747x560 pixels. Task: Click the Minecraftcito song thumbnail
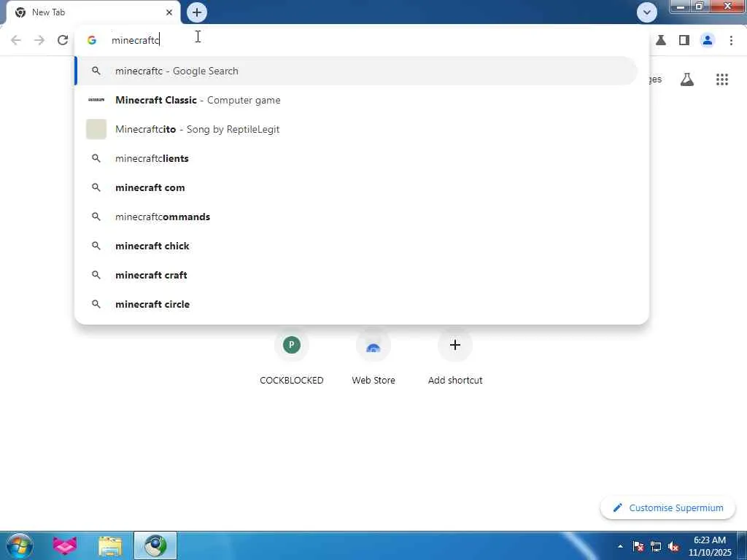pyautogui.click(x=96, y=129)
